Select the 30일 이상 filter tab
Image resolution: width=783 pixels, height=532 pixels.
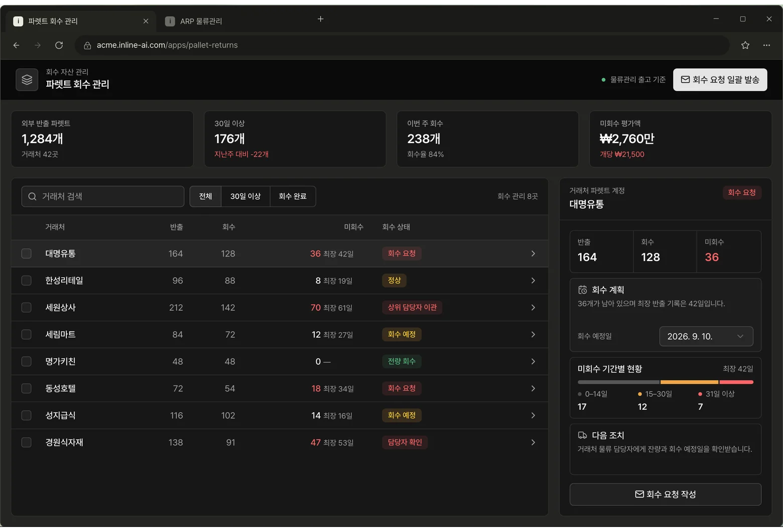pos(245,196)
